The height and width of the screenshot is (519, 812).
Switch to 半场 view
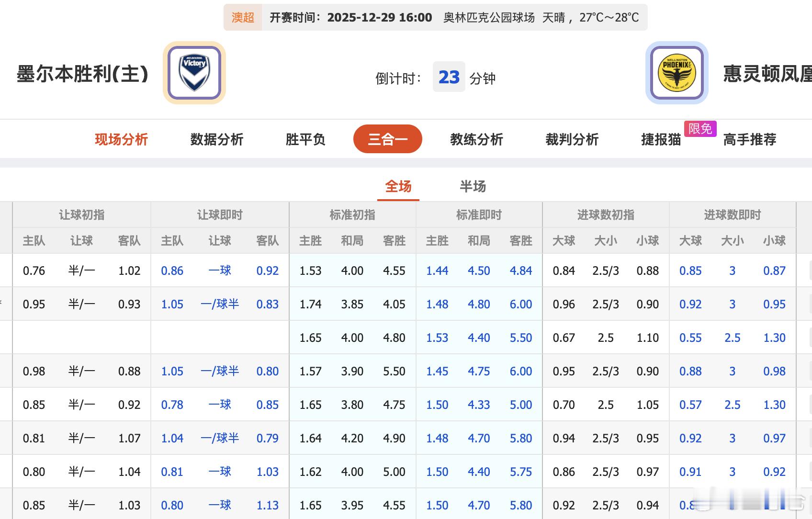(472, 187)
